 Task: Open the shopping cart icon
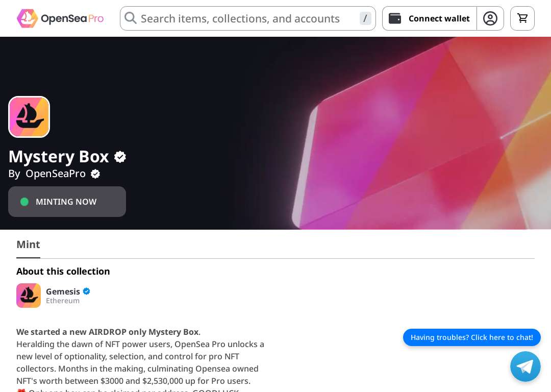(522, 18)
